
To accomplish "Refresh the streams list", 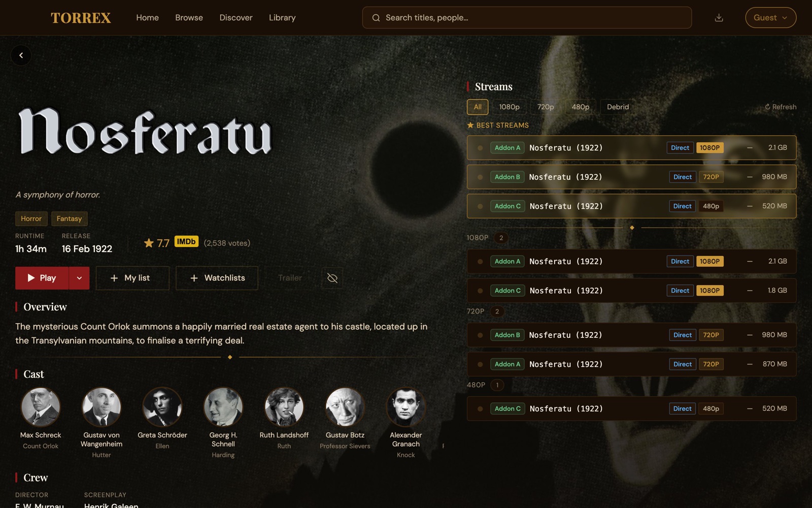I will pyautogui.click(x=781, y=107).
